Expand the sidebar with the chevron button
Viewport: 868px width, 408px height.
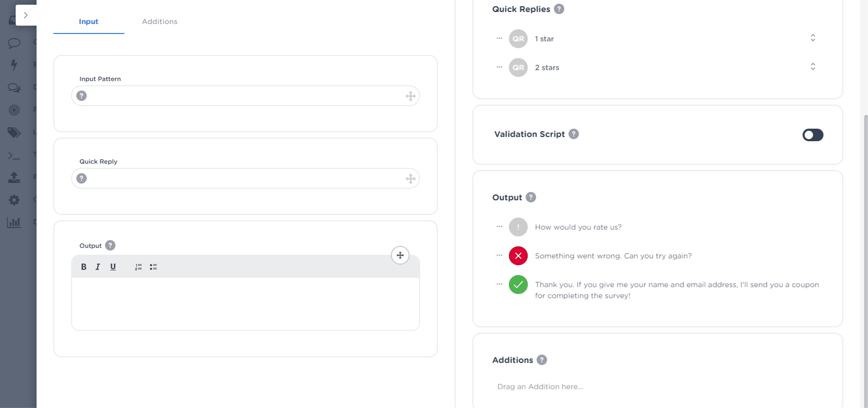[x=26, y=15]
